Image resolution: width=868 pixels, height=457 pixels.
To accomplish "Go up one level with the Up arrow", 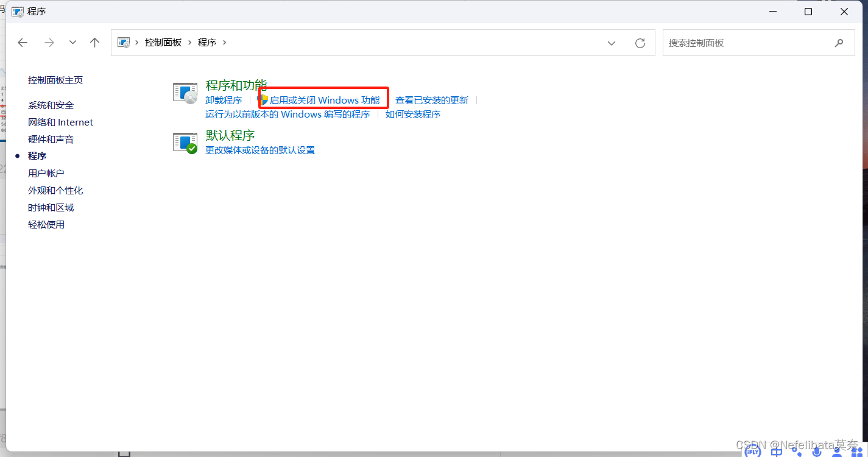I will pos(94,43).
